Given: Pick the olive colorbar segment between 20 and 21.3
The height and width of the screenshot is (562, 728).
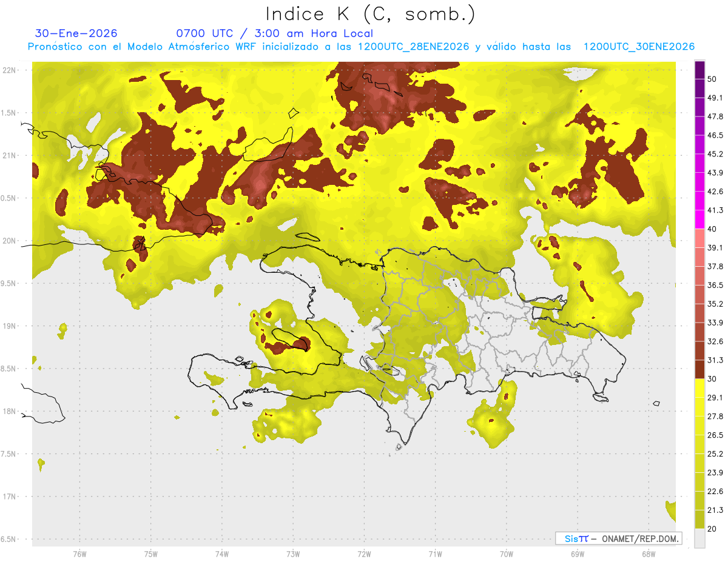Looking at the screenshot, I should coord(700,520).
